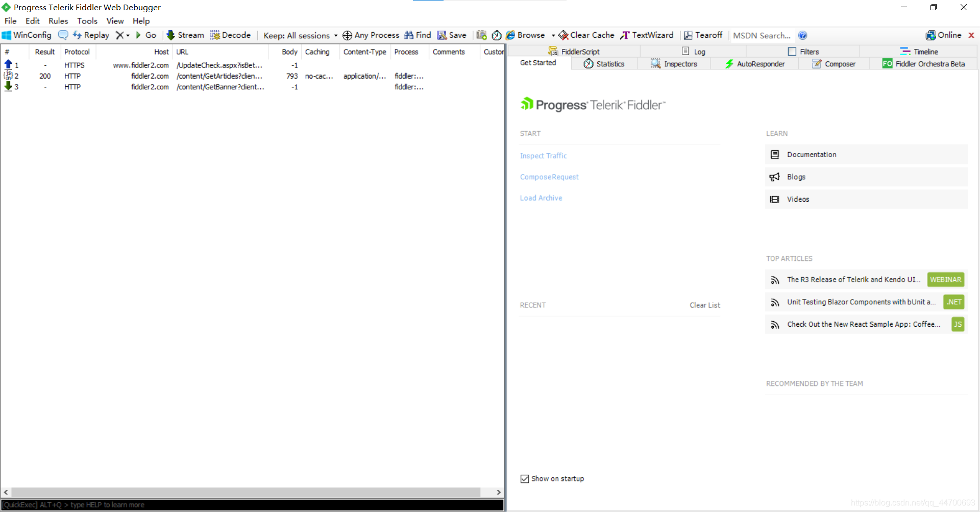Open the AutoResponder tab

click(755, 64)
